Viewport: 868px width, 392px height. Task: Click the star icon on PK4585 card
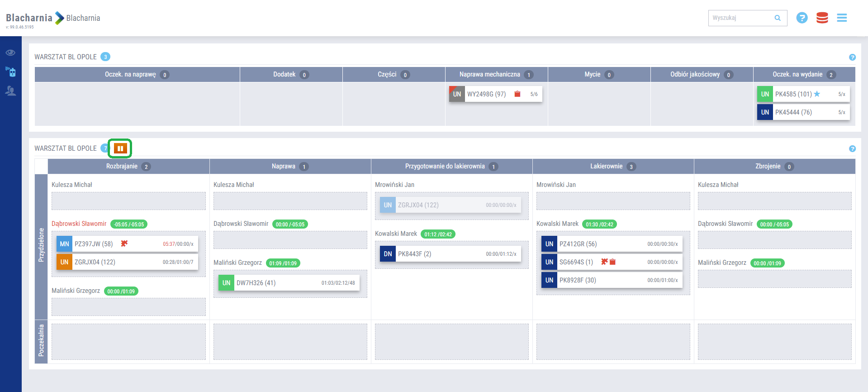pos(817,94)
